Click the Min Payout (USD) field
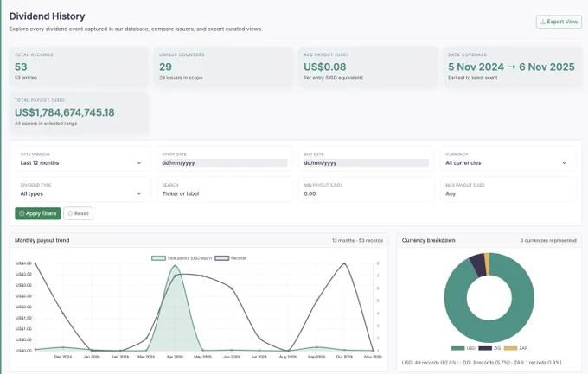 coord(367,193)
